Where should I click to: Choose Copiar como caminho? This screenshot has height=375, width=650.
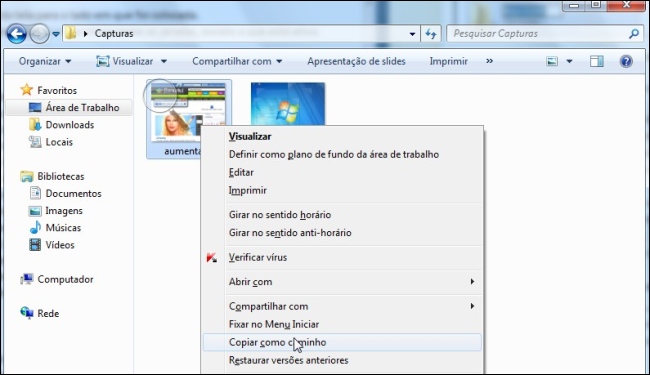(x=342, y=342)
